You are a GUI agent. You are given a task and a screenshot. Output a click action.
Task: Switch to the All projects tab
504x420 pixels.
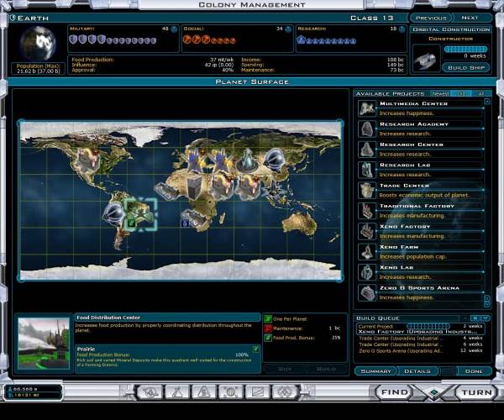coord(481,93)
